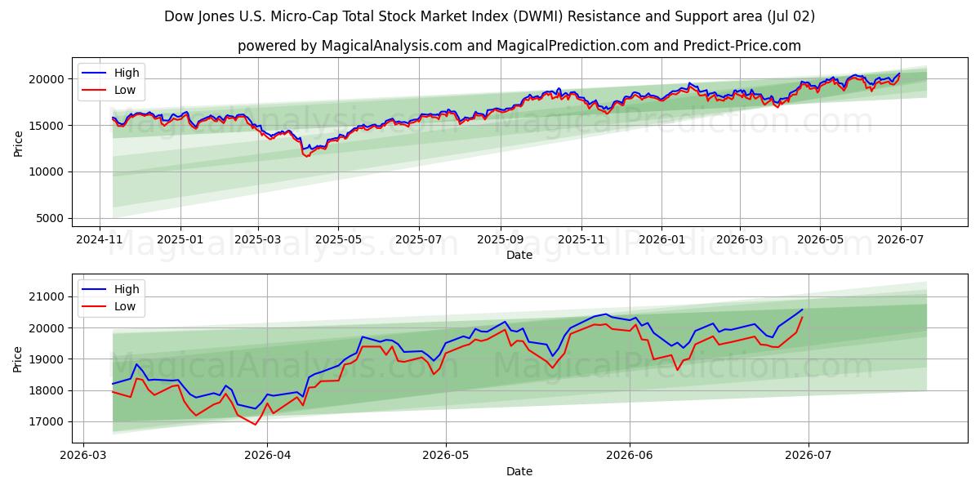Click the 'powered by MagicalAnalysis.com' subtitle
This screenshot has width=980, height=490.
(519, 46)
